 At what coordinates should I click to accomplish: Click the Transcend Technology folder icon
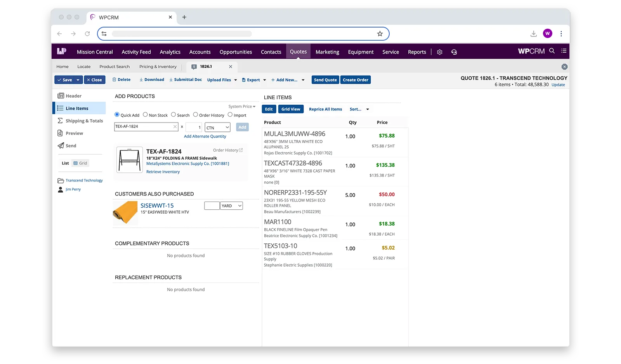(x=61, y=181)
